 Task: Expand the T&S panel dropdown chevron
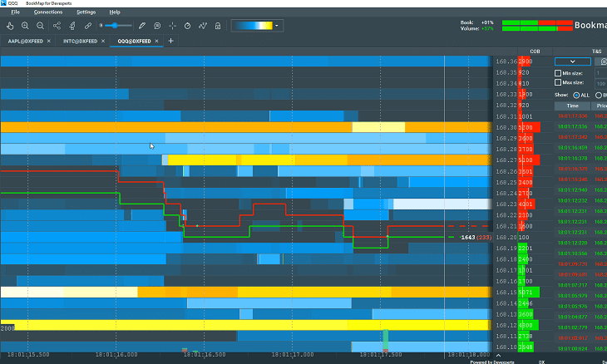click(573, 61)
